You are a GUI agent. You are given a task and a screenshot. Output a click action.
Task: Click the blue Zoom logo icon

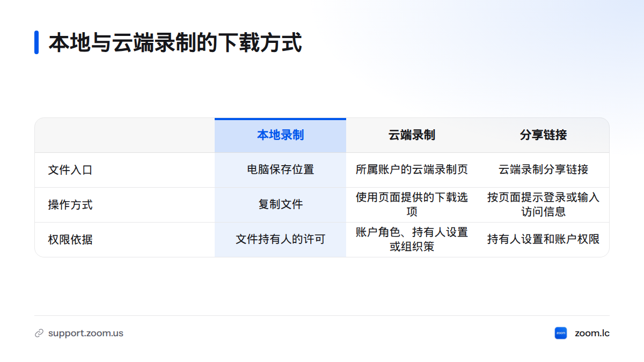click(561, 333)
